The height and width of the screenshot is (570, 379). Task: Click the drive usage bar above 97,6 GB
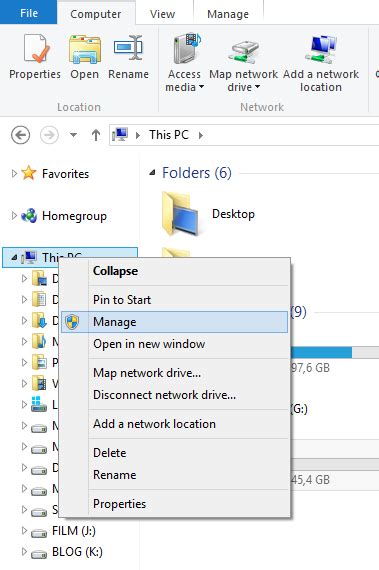coord(335,352)
